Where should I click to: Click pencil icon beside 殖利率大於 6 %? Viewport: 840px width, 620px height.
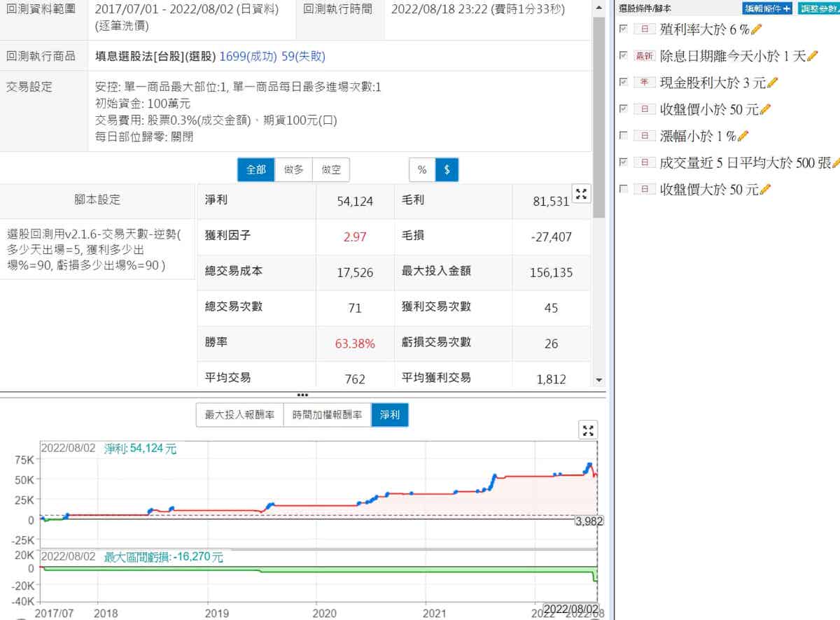pos(756,29)
